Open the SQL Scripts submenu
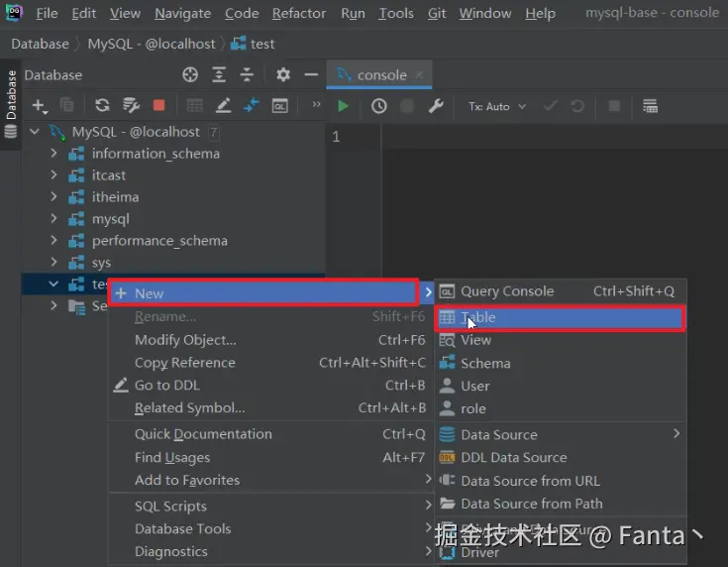This screenshot has width=728, height=567. click(x=270, y=507)
